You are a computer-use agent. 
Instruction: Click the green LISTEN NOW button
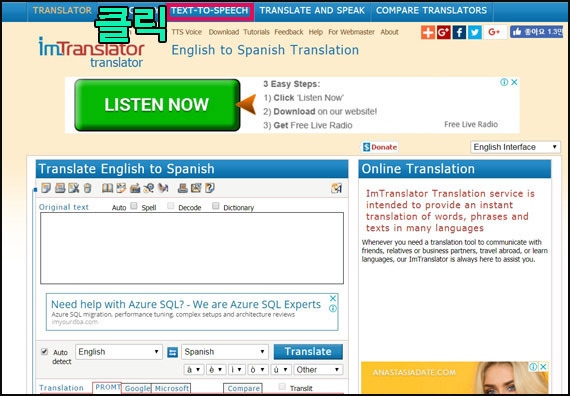[157, 105]
